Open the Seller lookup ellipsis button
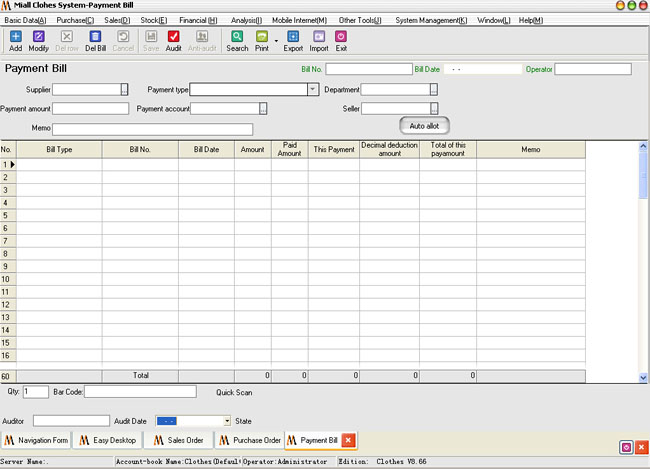 (434, 109)
